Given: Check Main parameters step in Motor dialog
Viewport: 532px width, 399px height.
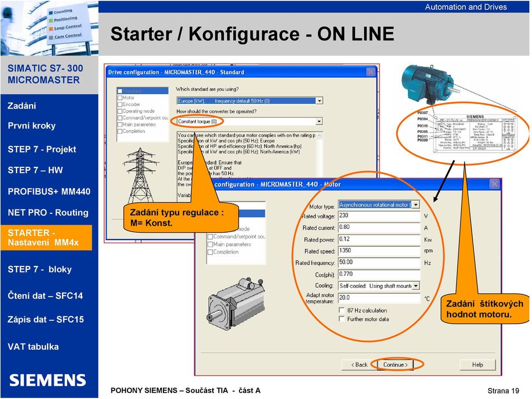Looking at the screenshot, I should click(x=210, y=244).
